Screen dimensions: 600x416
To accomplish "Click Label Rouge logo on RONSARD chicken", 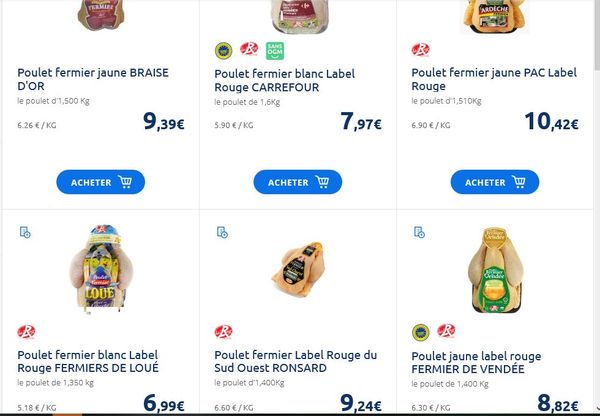I will point(223,331).
